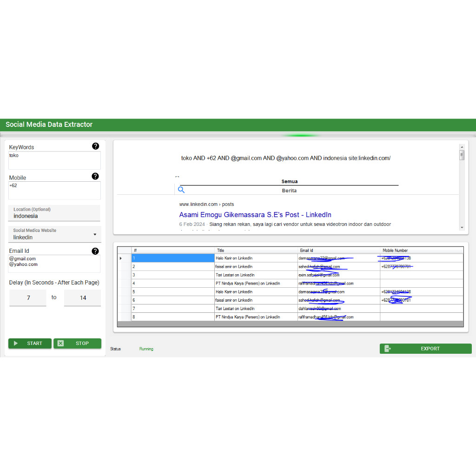476x476 pixels.
Task: Click the # column header
Action: point(173,251)
